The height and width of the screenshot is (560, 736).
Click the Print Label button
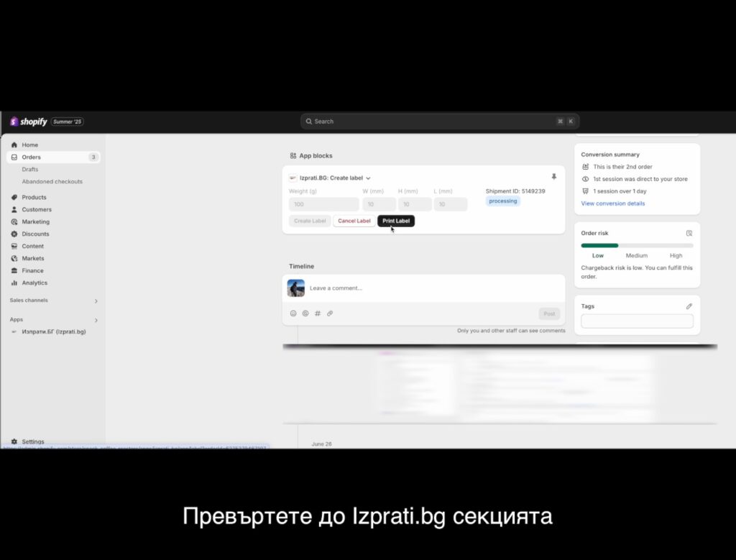coord(396,221)
